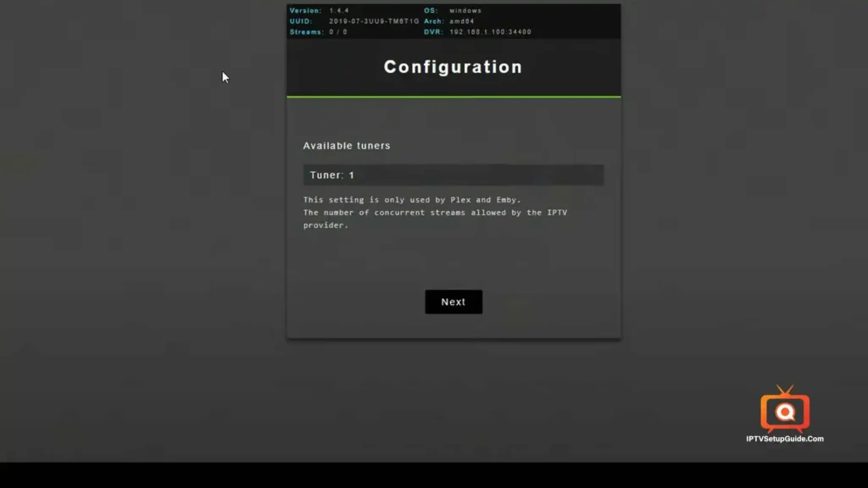Click the green divider under Configuration

(x=453, y=97)
